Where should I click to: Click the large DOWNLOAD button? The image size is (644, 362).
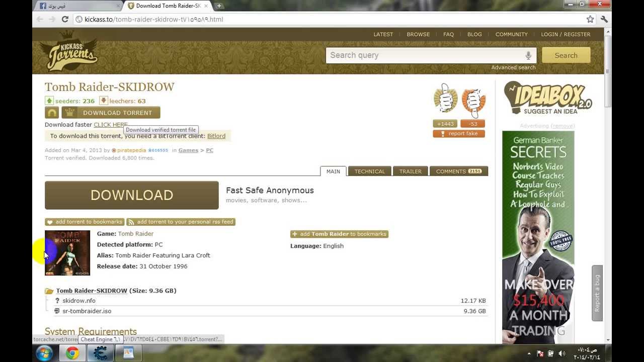(x=132, y=195)
